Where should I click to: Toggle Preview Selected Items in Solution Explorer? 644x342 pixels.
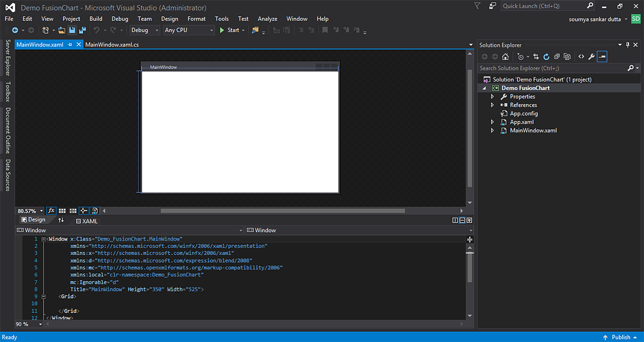602,56
